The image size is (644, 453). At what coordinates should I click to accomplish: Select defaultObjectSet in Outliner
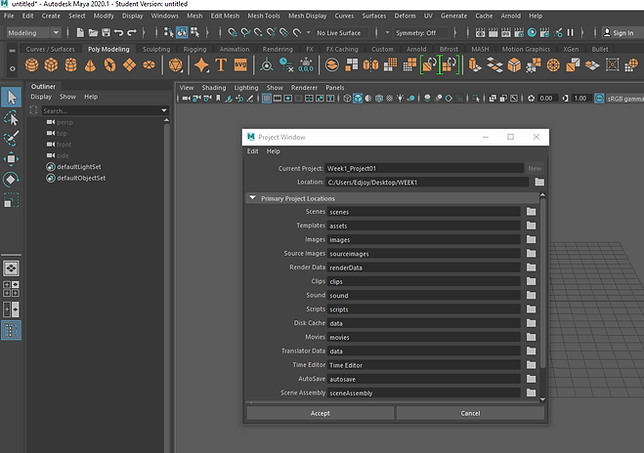tap(81, 178)
